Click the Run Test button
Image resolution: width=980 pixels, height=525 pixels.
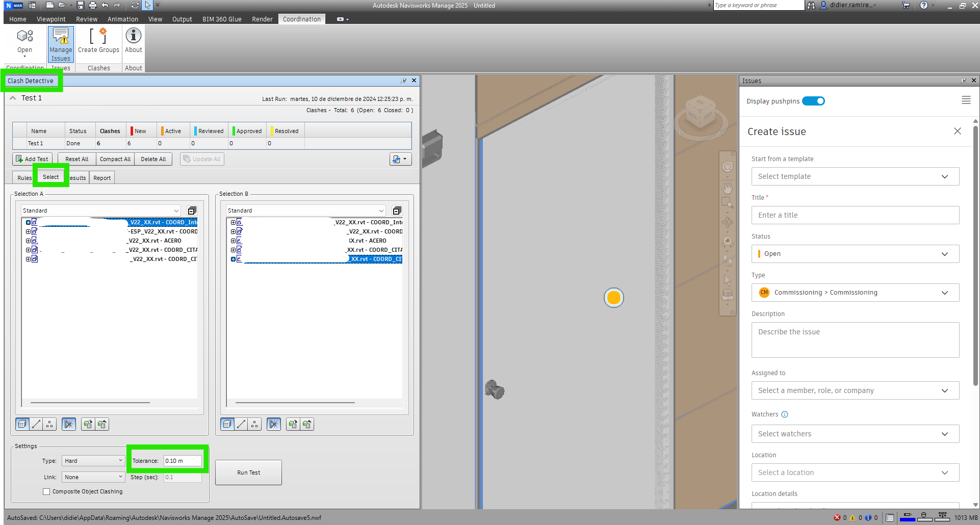tap(248, 472)
